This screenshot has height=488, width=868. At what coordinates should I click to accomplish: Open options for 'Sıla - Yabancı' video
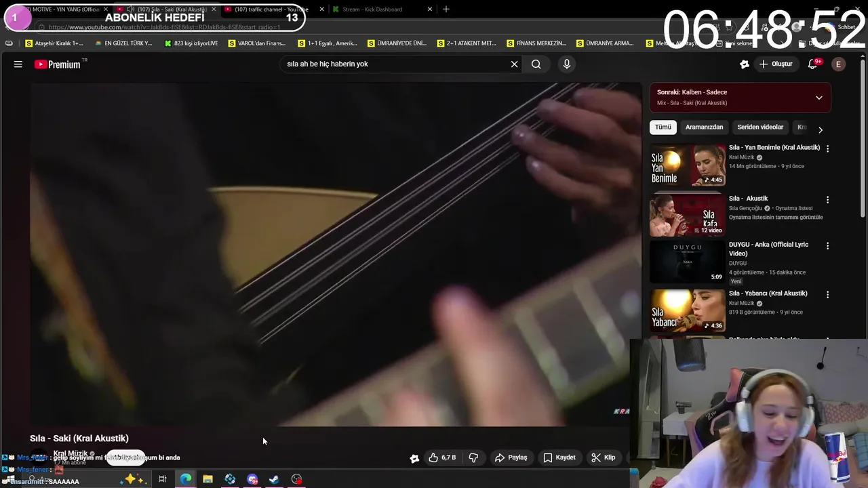tap(827, 295)
